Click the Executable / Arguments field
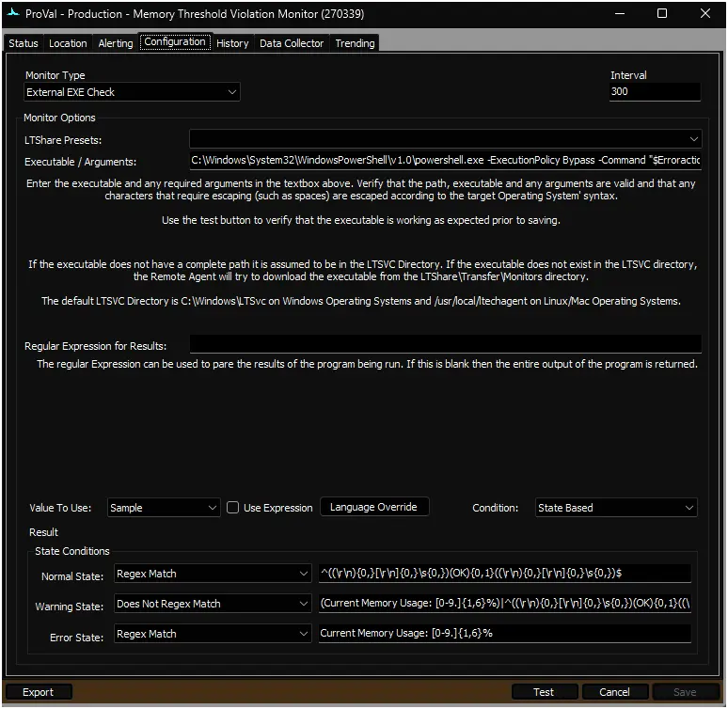728x709 pixels. point(445,160)
